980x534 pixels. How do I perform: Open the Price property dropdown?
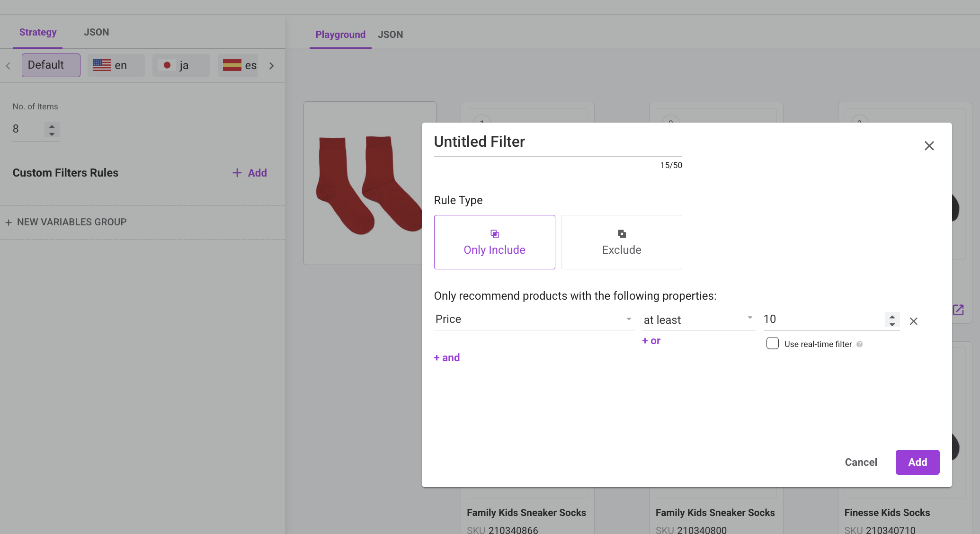point(534,320)
